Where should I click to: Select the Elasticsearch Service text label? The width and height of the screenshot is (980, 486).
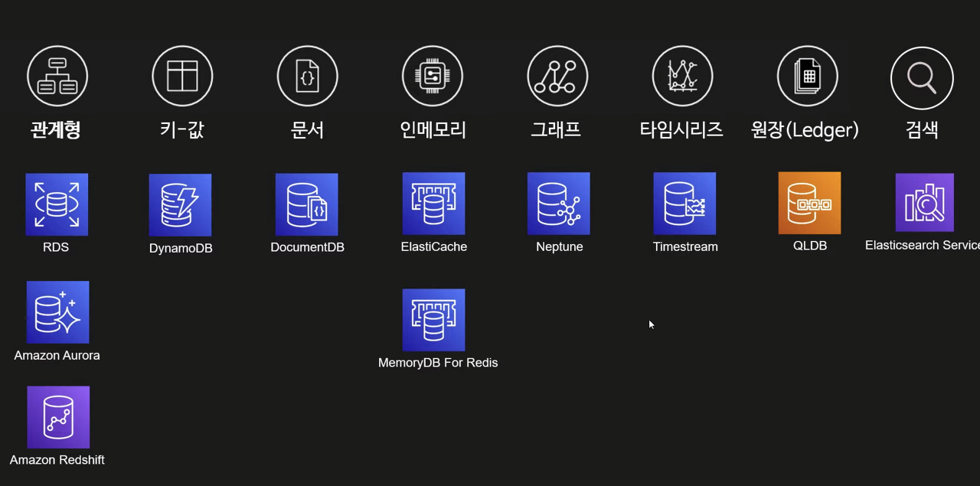pyautogui.click(x=923, y=245)
